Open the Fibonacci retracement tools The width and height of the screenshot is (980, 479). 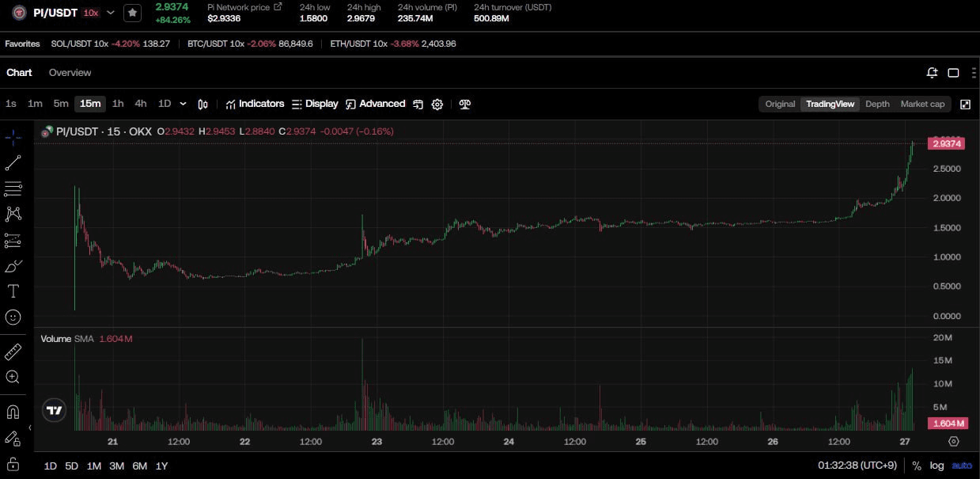point(13,188)
